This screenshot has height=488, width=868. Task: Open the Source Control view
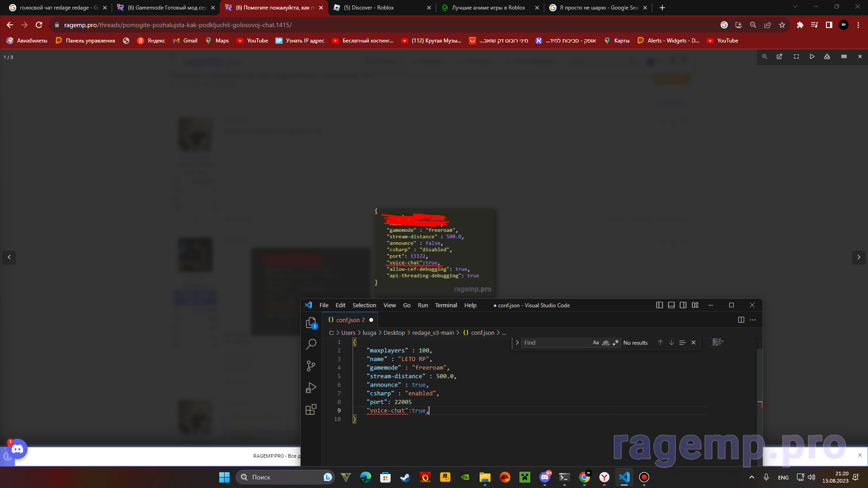point(311,366)
